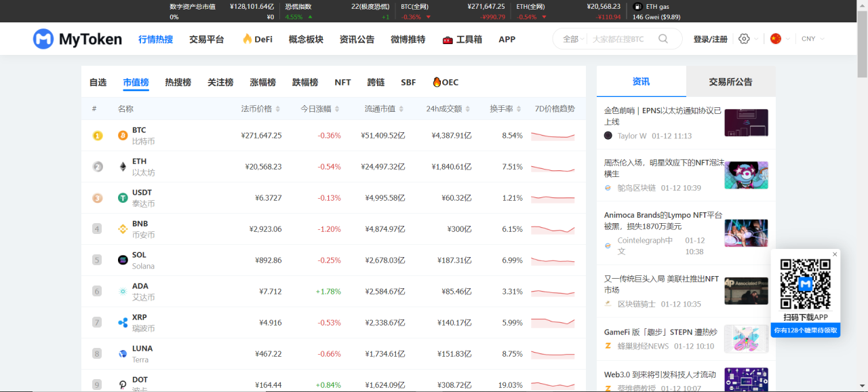This screenshot has height=392, width=868.
Task: Open the settings gear icon
Action: click(x=744, y=39)
